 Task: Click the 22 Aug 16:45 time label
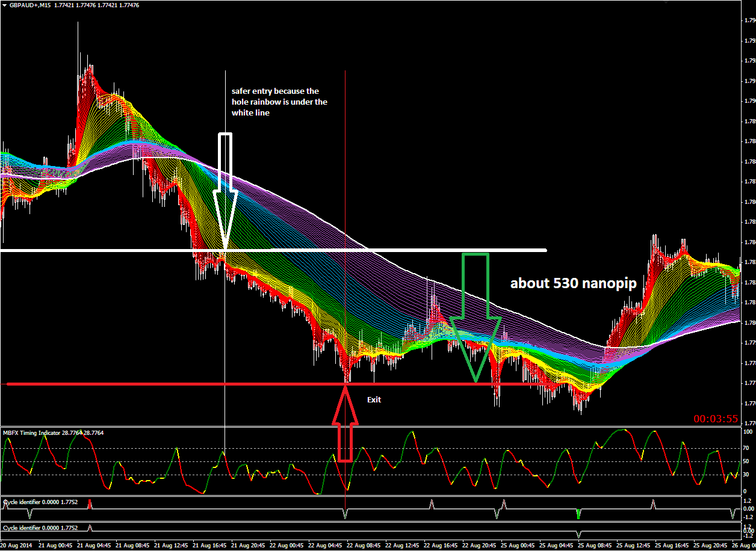click(x=441, y=546)
